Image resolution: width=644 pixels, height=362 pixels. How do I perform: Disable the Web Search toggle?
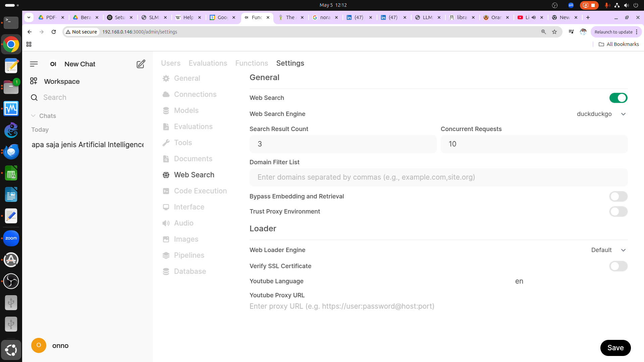pos(618,98)
